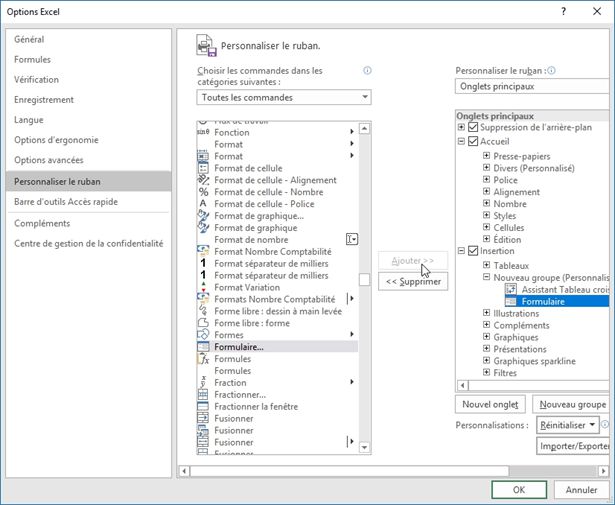Click the Fractionner la fenêtre icon

[x=203, y=406]
